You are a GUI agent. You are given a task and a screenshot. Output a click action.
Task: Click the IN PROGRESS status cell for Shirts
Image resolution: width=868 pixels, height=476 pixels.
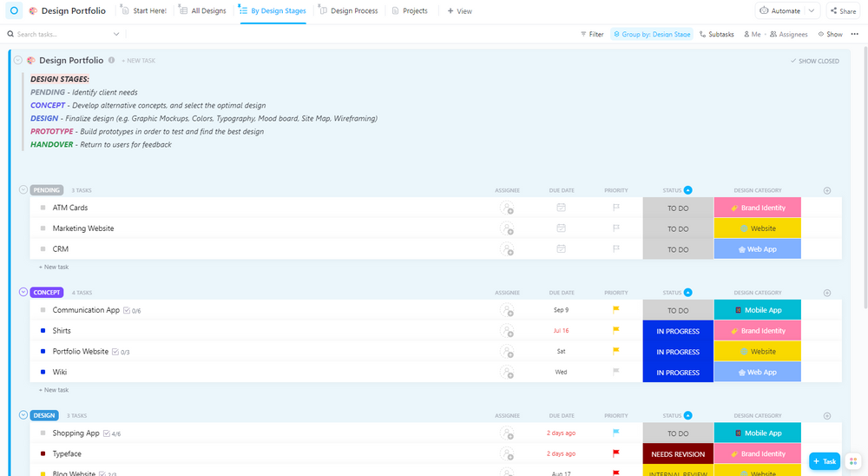click(678, 331)
